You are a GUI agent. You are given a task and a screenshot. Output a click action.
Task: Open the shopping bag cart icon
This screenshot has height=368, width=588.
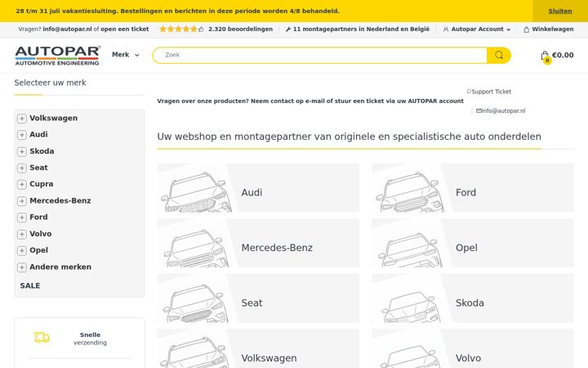click(546, 56)
